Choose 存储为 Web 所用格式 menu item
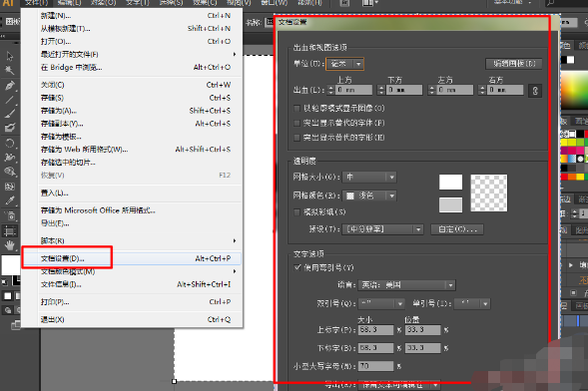 point(140,150)
